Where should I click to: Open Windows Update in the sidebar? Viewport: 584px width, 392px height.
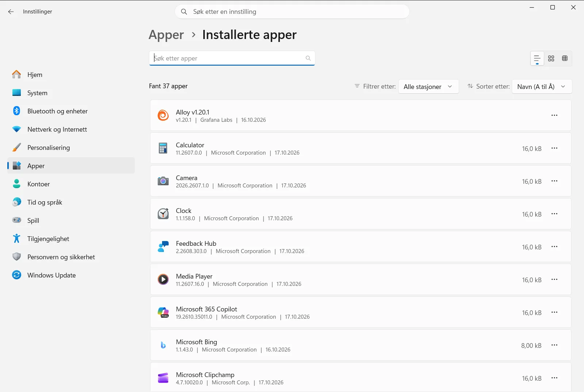(71, 275)
